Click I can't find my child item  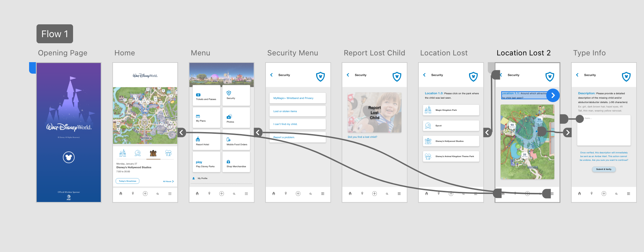point(298,124)
